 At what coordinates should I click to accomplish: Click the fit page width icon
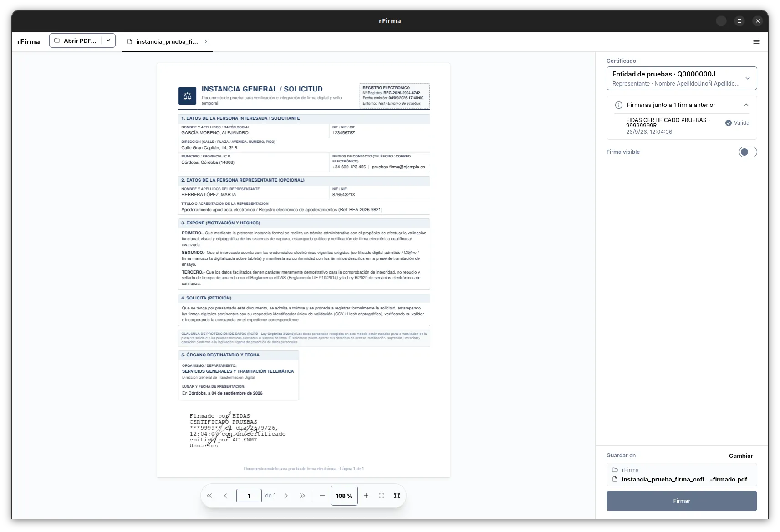397,496
